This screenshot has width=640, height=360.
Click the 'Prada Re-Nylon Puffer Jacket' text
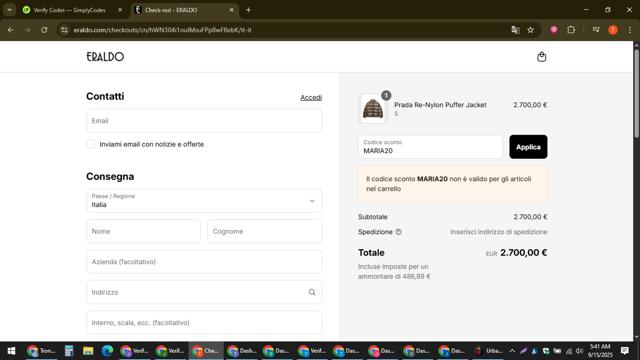440,105
